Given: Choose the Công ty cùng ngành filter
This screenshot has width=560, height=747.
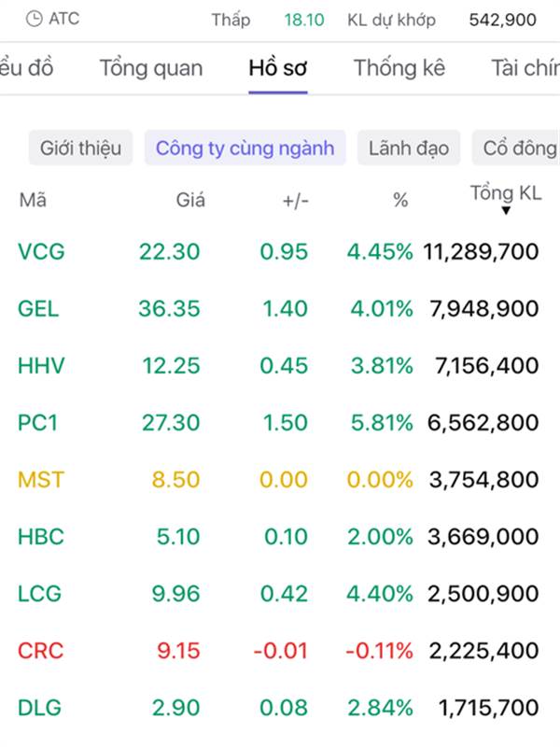Looking at the screenshot, I should 245,148.
